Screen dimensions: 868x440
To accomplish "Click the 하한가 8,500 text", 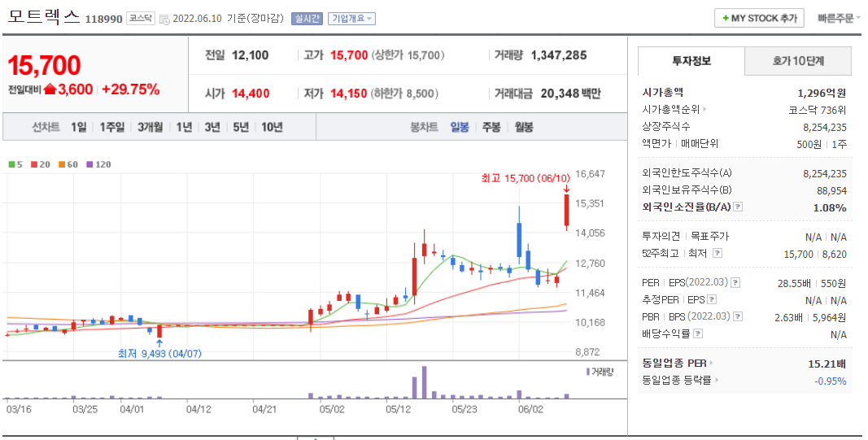I will pyautogui.click(x=406, y=94).
